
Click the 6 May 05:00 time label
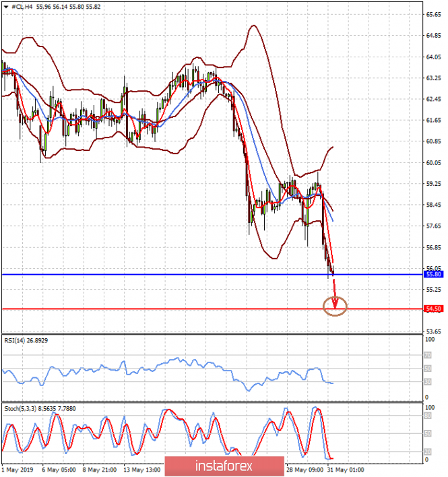click(59, 470)
